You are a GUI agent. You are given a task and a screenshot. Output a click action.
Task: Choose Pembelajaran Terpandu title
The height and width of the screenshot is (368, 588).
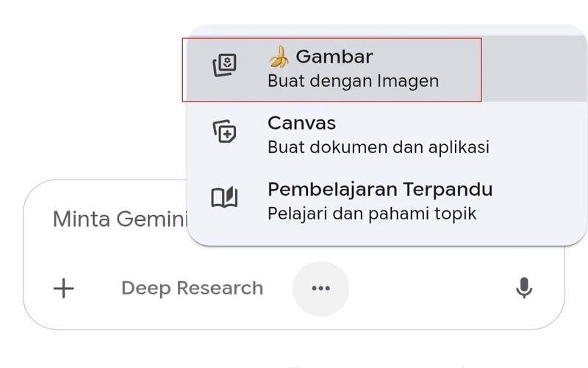pos(380,189)
